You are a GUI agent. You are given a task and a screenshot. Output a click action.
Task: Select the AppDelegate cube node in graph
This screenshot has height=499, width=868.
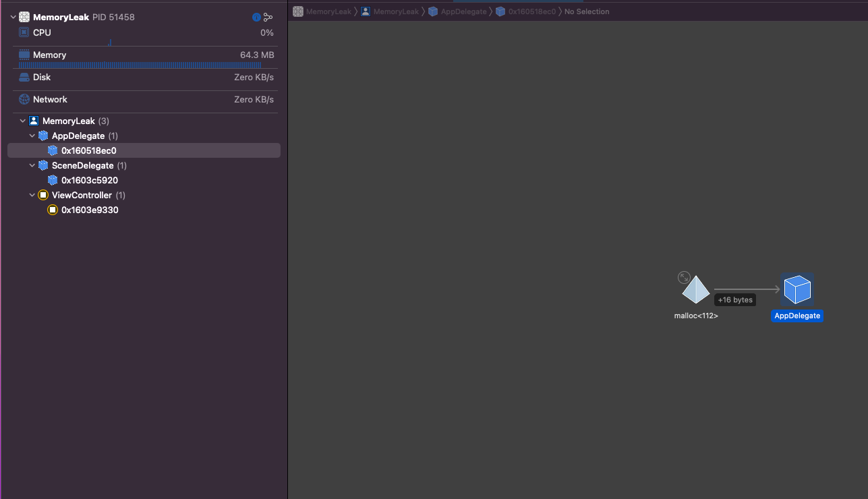click(x=797, y=290)
